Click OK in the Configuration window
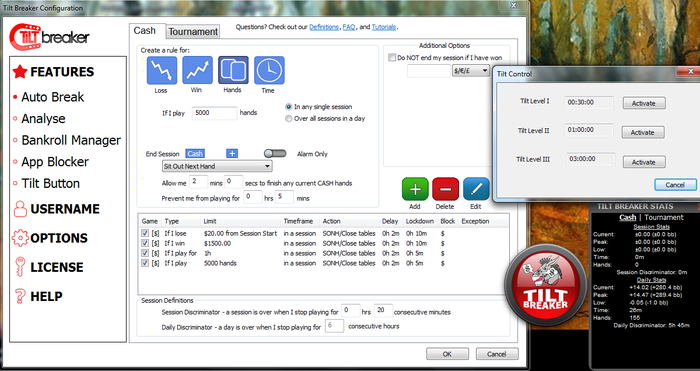 (447, 354)
